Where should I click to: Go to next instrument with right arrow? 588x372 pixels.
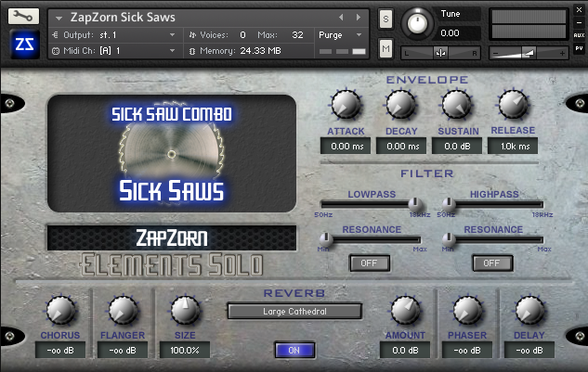click(x=359, y=18)
